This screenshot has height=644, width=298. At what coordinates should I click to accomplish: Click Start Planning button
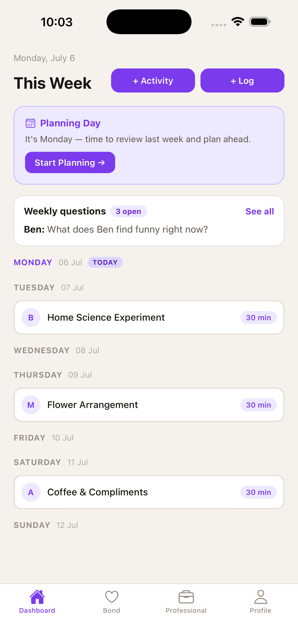point(70,163)
